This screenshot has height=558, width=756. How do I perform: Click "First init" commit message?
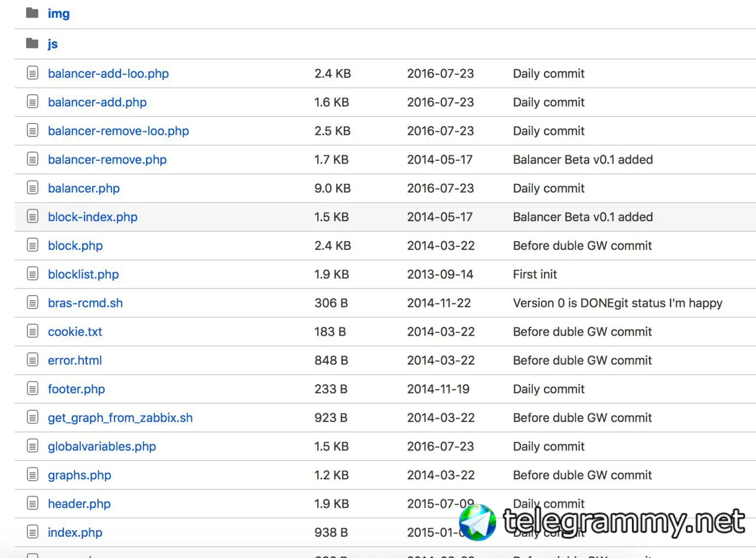pyautogui.click(x=535, y=274)
